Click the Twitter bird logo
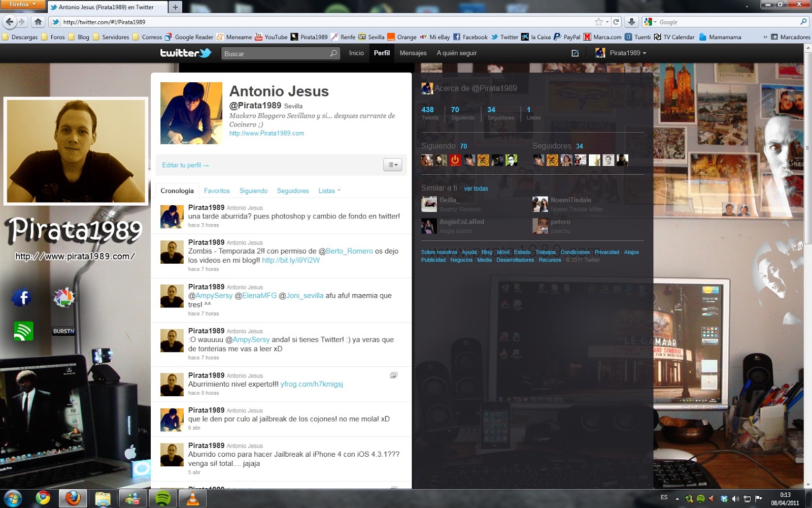This screenshot has height=508, width=812. (x=186, y=53)
